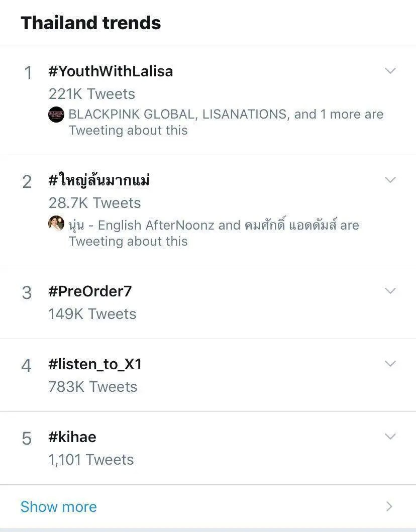This screenshot has height=532, width=416.
Task: Click the 783K Tweets count
Action: (93, 387)
